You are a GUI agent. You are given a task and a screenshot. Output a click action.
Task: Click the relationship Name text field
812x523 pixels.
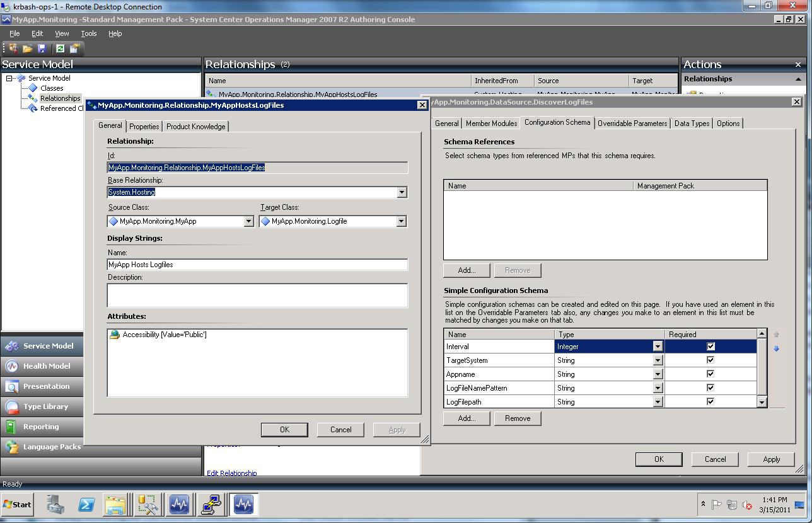[257, 265]
